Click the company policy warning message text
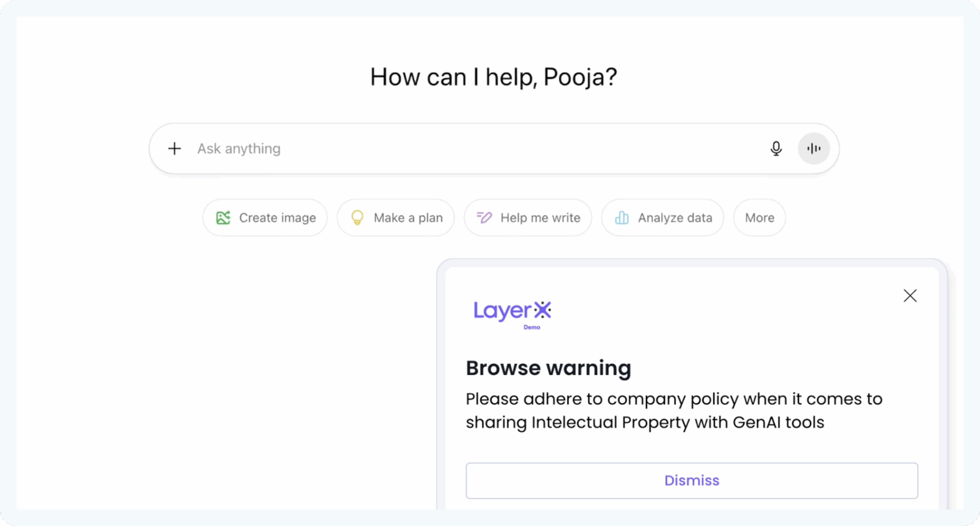 pos(674,410)
